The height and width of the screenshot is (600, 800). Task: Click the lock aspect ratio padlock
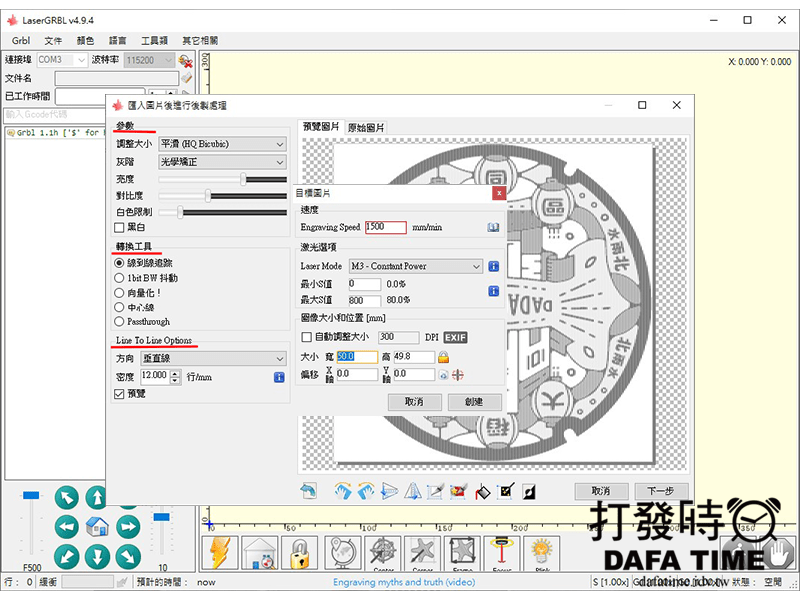point(443,357)
